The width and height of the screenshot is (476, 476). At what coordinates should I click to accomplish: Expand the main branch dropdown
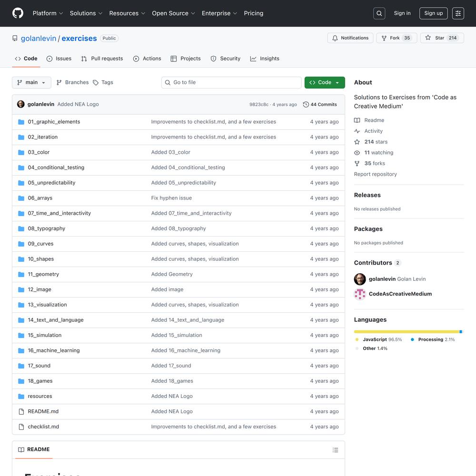tap(31, 82)
